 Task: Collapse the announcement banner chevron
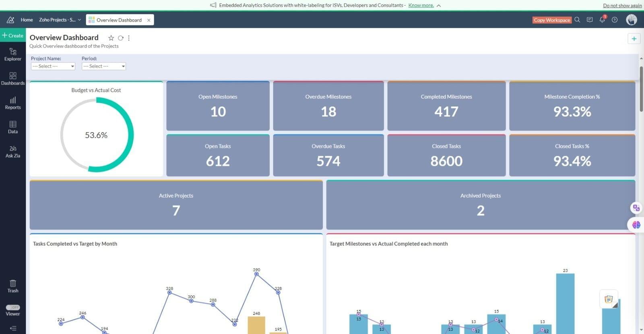click(x=439, y=6)
